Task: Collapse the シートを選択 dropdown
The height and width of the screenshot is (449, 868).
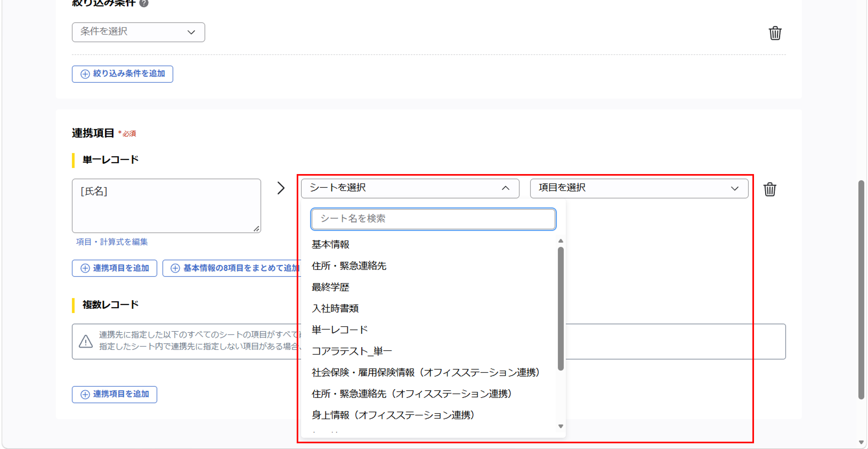Action: pos(410,188)
